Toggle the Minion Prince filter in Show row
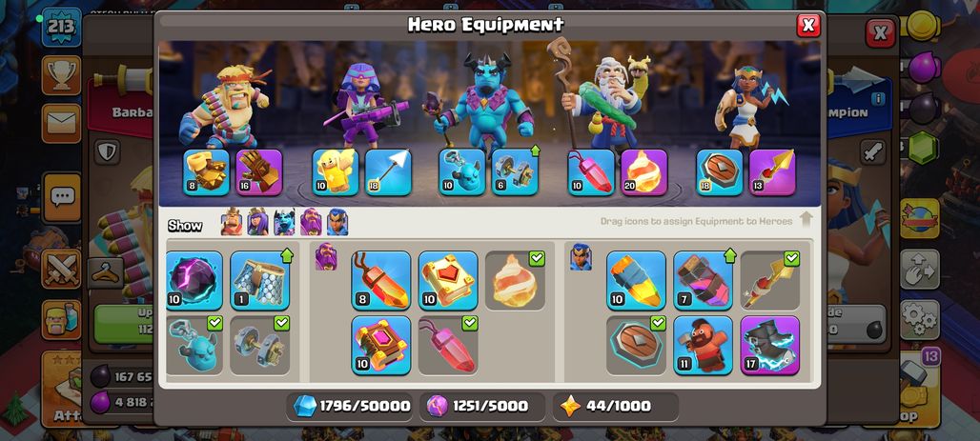The height and width of the screenshot is (441, 980). click(284, 222)
